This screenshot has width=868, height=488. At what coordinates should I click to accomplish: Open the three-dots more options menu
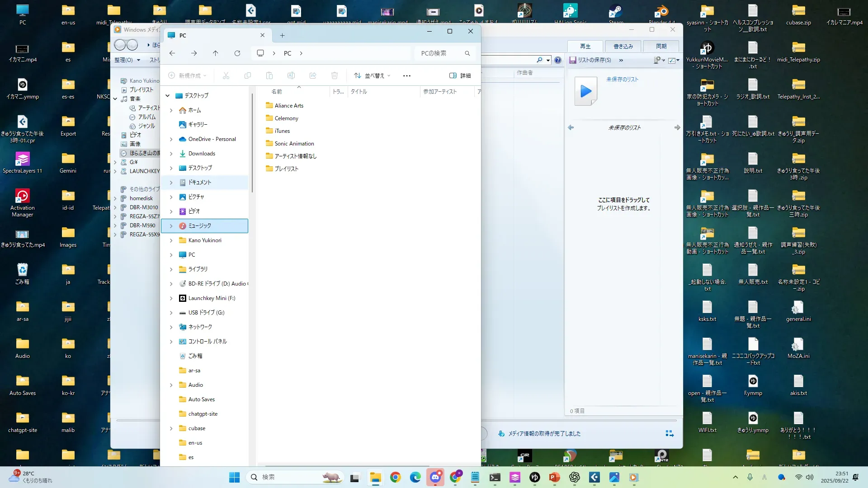click(x=407, y=75)
